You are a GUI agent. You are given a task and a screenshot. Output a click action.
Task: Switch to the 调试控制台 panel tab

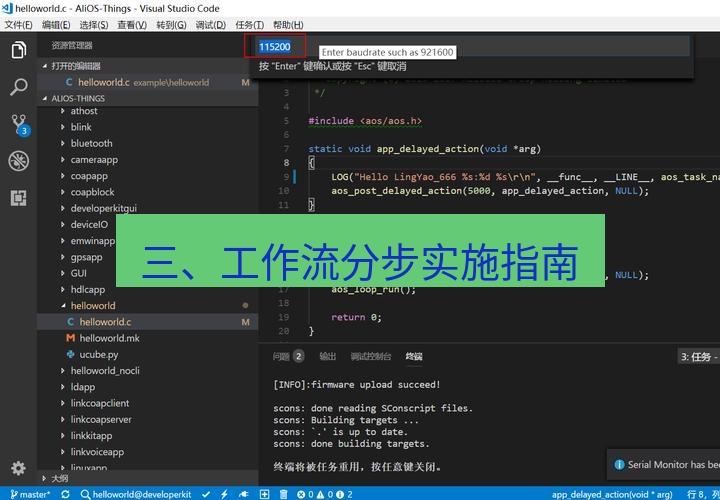[371, 356]
